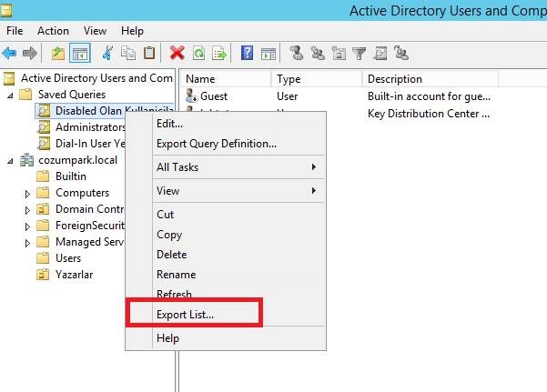Click the Dial-In User saved query icon
The image size is (547, 392).
tap(44, 144)
